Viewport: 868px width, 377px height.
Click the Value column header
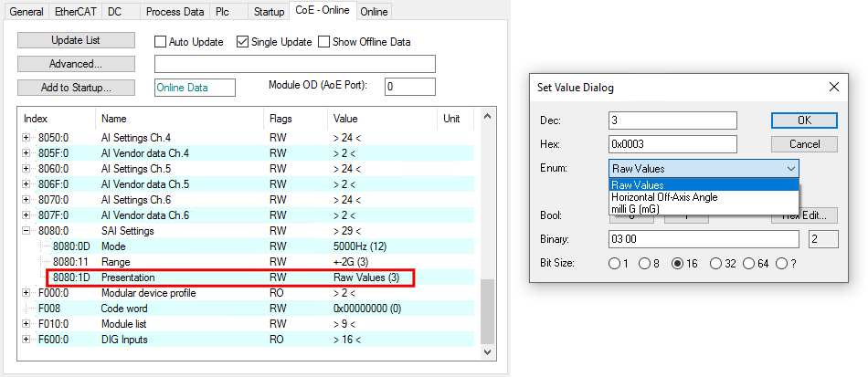(x=382, y=119)
